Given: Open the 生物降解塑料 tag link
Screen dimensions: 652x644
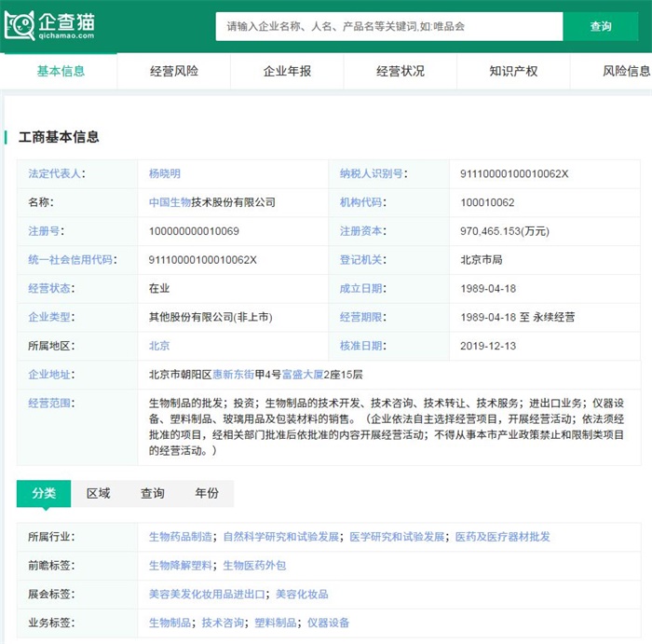Looking at the screenshot, I should tap(181, 566).
